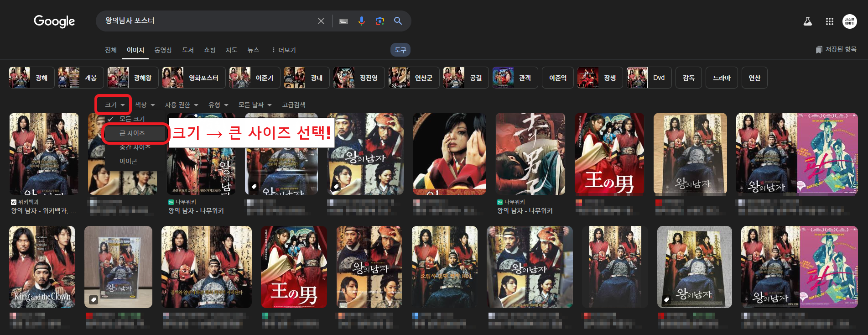Image resolution: width=868 pixels, height=335 pixels.
Task: Select the 장생 suggestion chip
Action: tap(600, 78)
